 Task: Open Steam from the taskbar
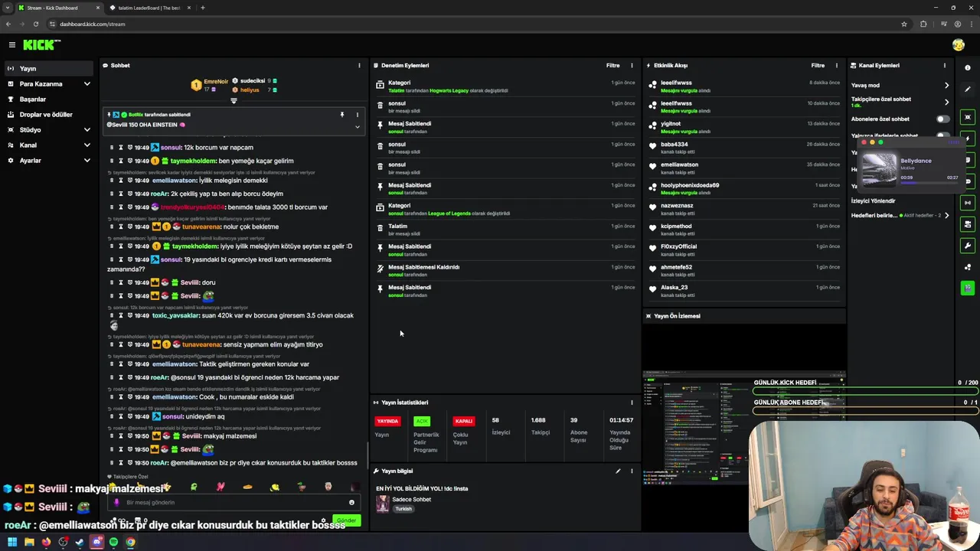tap(80, 542)
